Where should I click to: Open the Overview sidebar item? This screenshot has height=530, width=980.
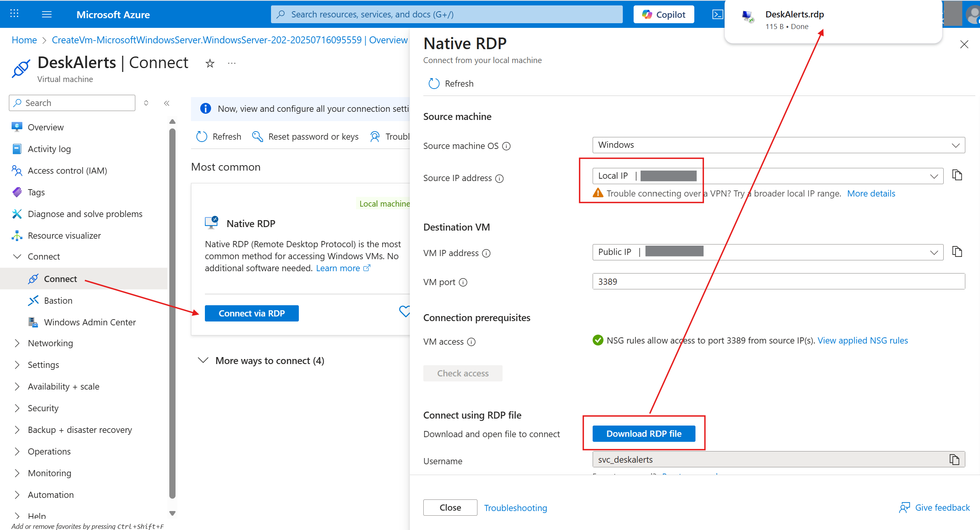click(45, 127)
